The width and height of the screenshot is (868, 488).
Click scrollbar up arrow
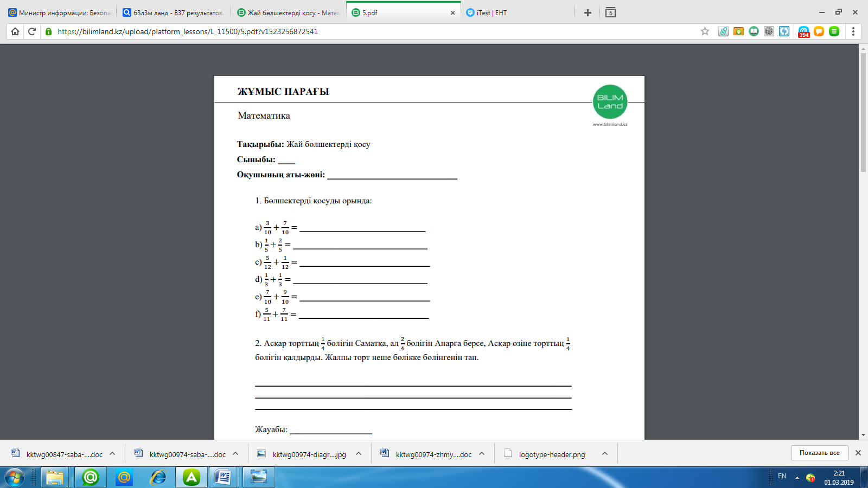(x=863, y=48)
